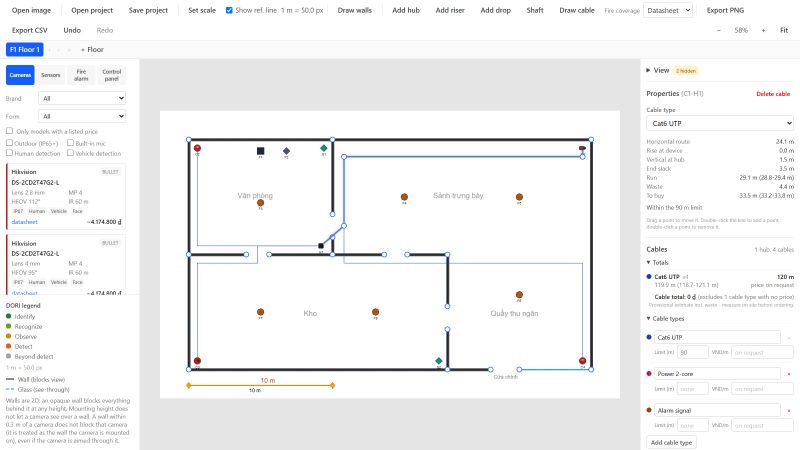
Task: Select the orange sensor right of Kho label
Action: 376,312
